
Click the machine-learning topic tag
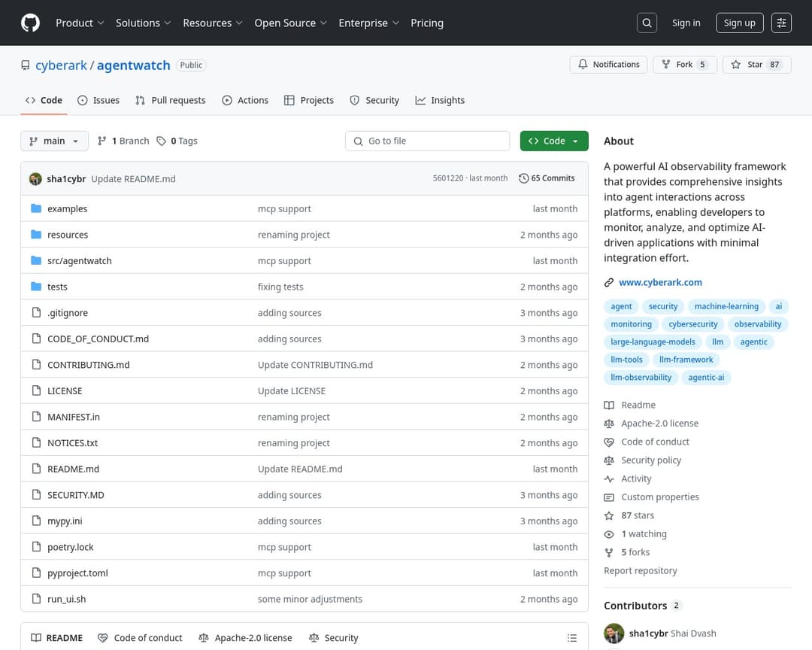click(726, 306)
